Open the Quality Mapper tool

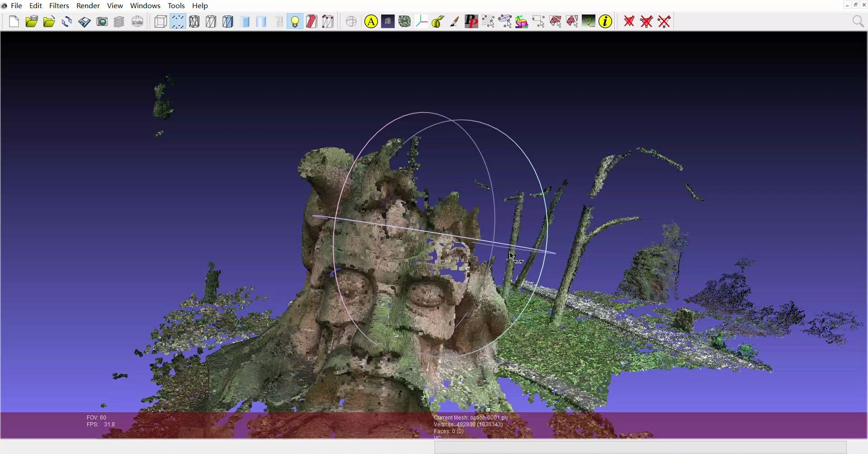521,21
